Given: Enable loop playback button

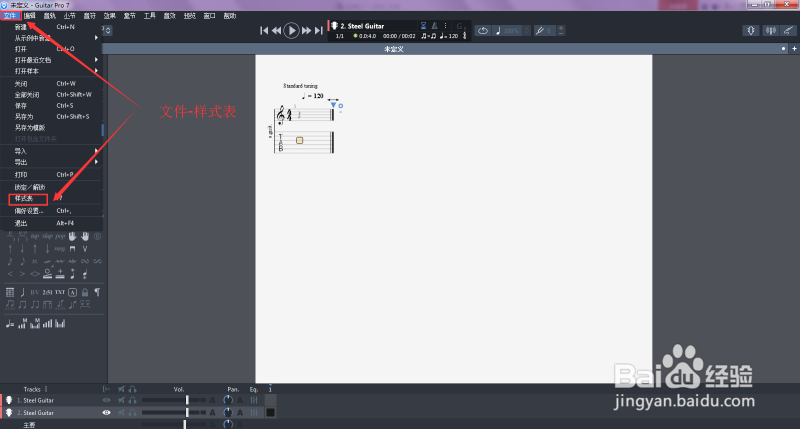Looking at the screenshot, I should coord(483,31).
